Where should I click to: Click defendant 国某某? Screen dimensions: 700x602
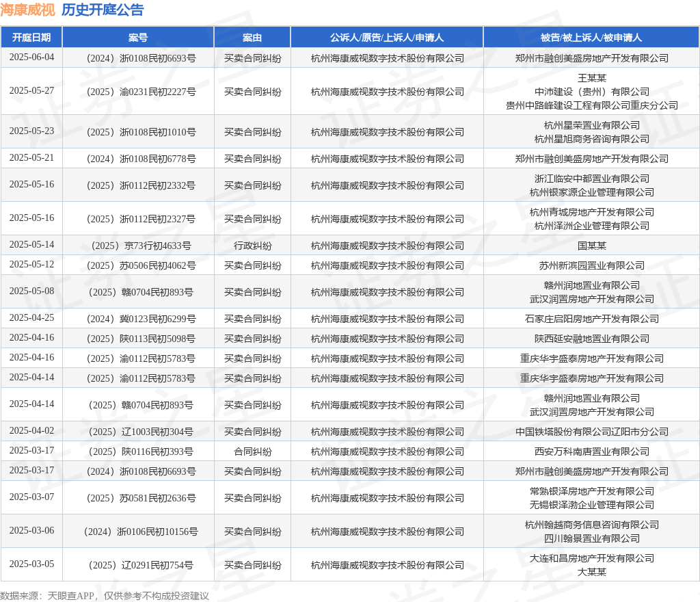[591, 246]
